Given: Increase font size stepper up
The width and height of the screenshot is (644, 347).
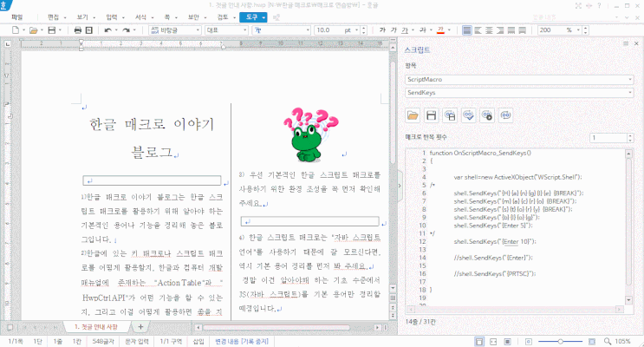Looking at the screenshot, I should pos(363,28).
